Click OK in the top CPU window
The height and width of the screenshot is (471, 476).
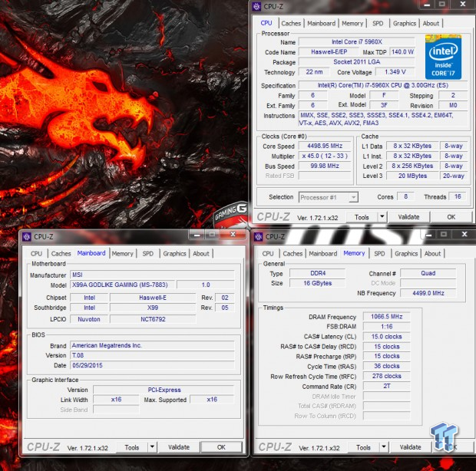pyautogui.click(x=451, y=217)
